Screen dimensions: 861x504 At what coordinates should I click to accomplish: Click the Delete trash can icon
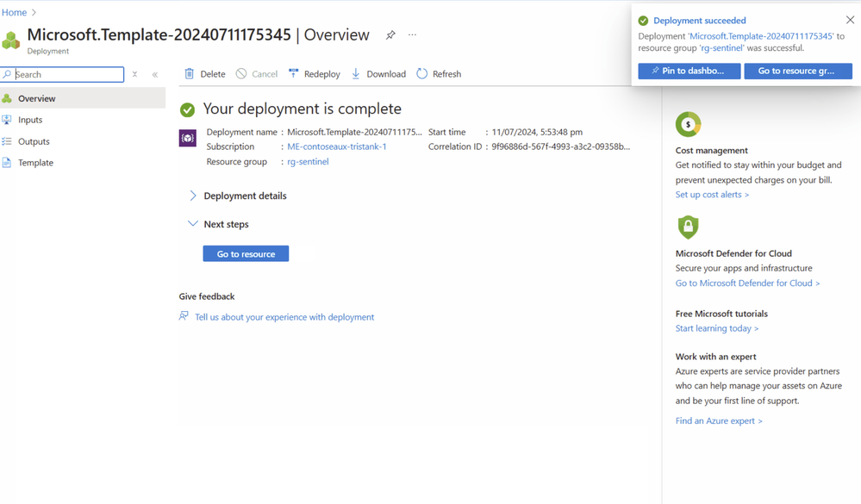click(189, 73)
